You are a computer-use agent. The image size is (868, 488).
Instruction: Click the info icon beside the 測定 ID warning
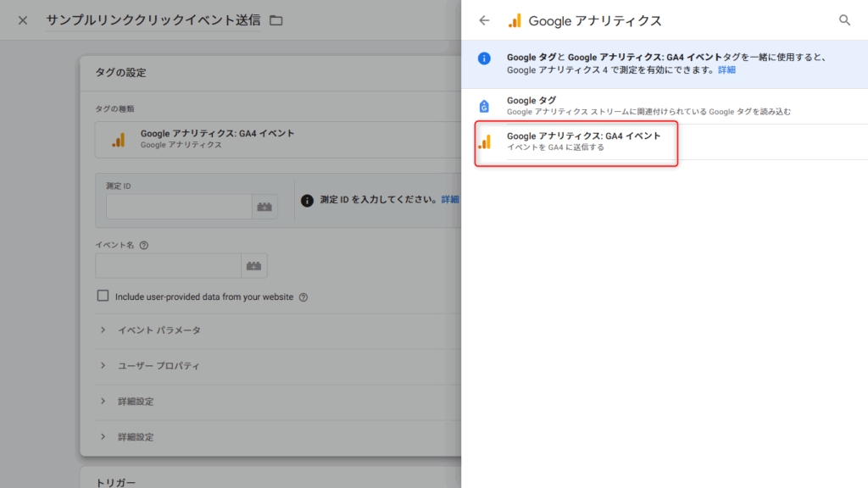[307, 200]
